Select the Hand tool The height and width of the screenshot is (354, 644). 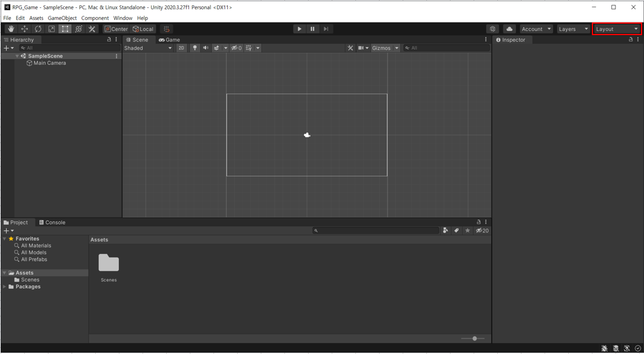11,29
